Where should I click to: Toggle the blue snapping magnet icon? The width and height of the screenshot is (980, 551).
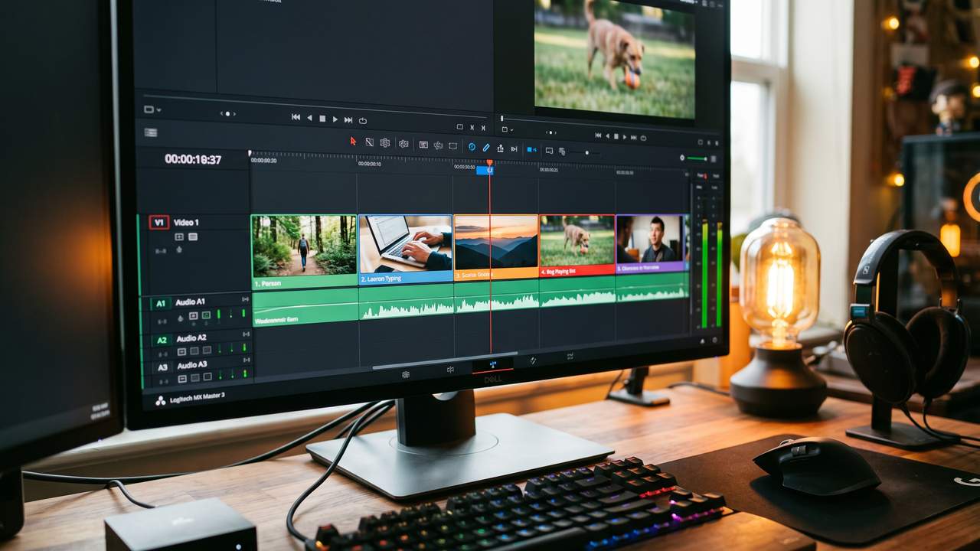(x=472, y=147)
